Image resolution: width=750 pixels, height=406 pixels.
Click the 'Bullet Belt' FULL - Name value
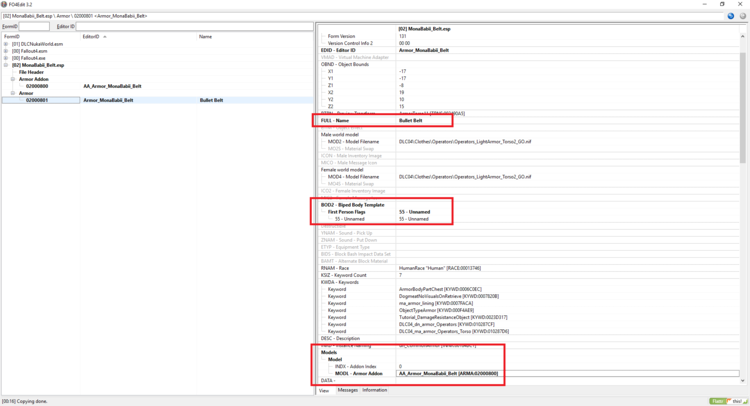(x=410, y=121)
